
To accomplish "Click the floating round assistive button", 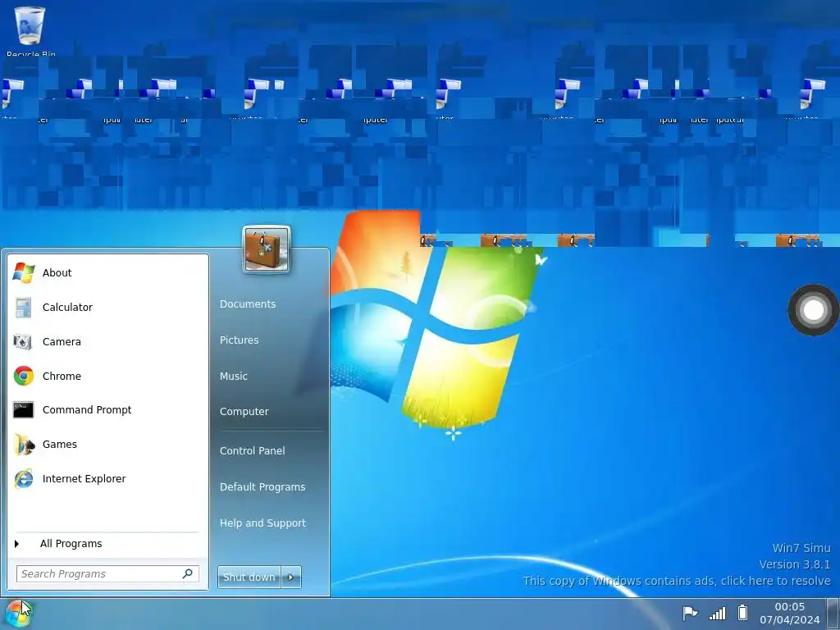I will [813, 309].
